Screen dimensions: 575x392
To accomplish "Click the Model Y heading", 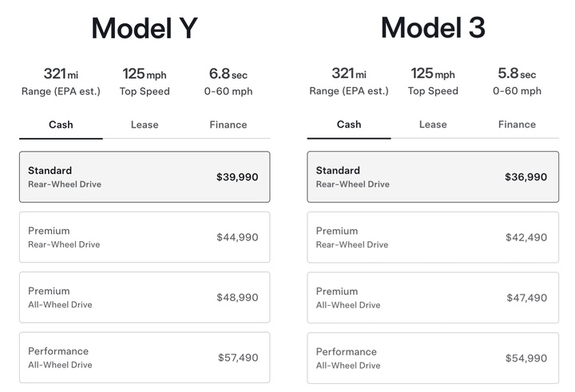I will [145, 29].
